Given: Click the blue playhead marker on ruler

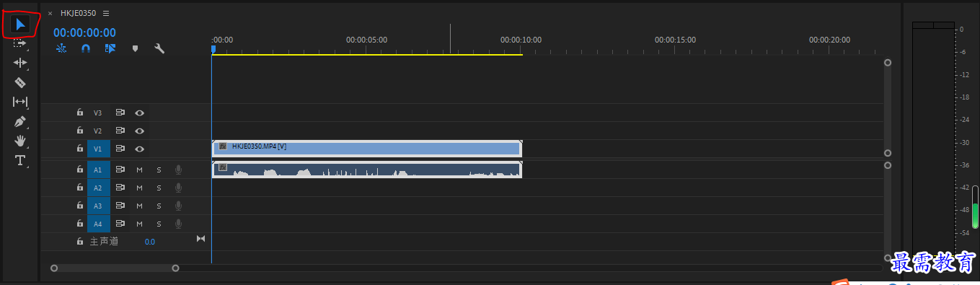Looking at the screenshot, I should [x=213, y=49].
